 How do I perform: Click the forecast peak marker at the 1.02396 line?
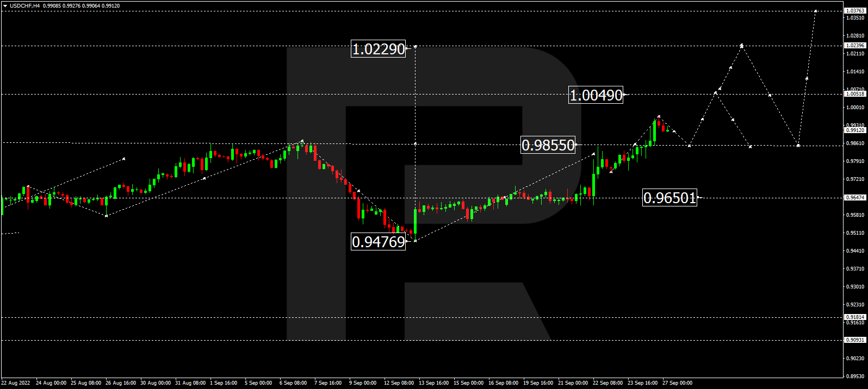pyautogui.click(x=742, y=45)
